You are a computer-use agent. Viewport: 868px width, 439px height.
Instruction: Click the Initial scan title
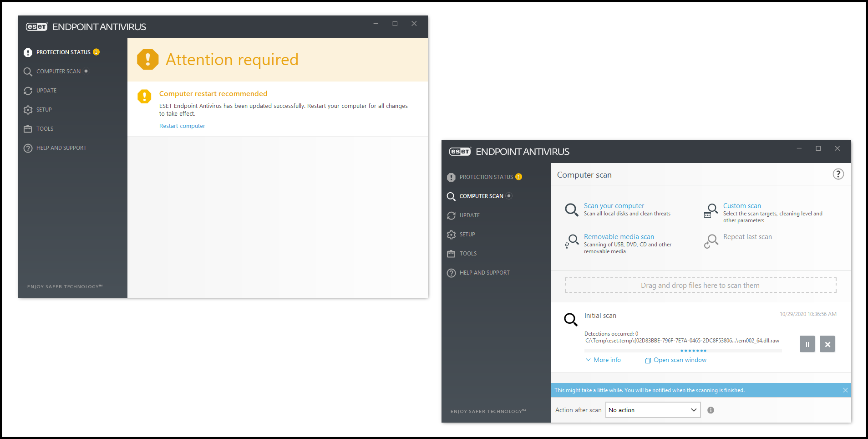(600, 316)
